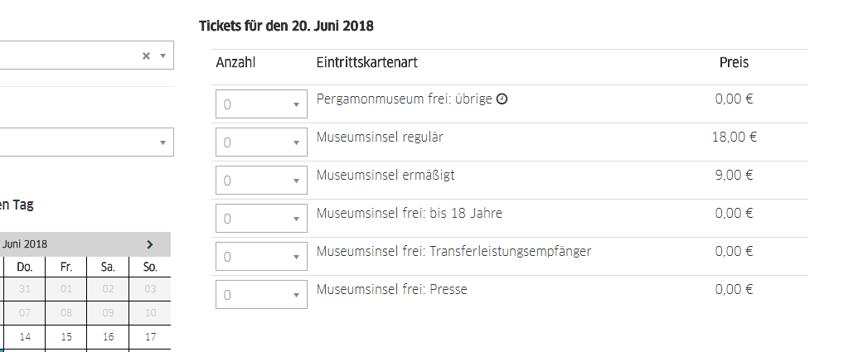Select June 14 in the calendar
The image size is (868, 352).
click(25, 336)
